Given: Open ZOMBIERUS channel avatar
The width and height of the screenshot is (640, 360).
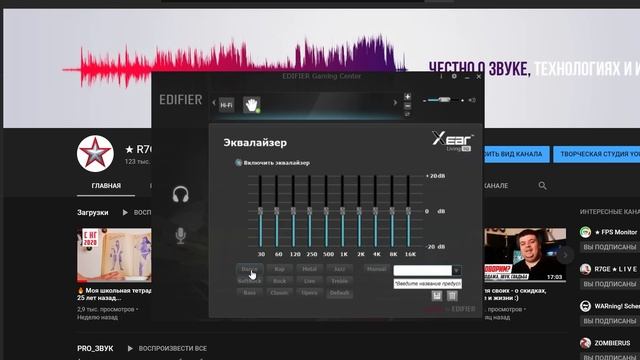Looking at the screenshot, I should [x=585, y=343].
